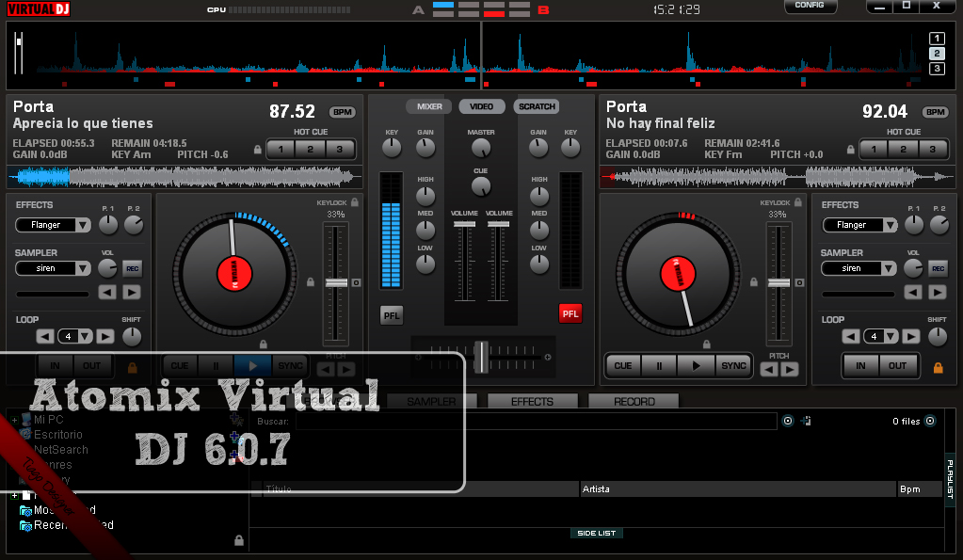Trigger hot cue 2 on deck A
The image size is (963, 560).
pyautogui.click(x=310, y=150)
